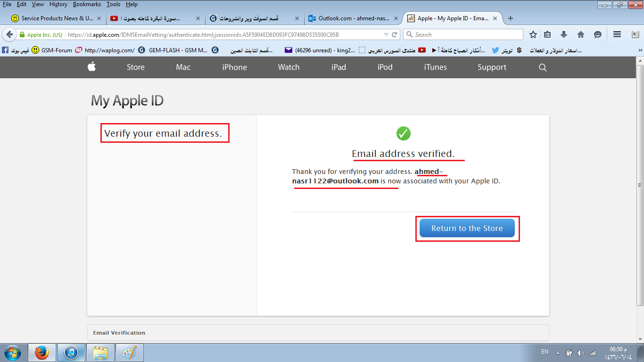Open the GSM-Forum bookmark

click(52, 50)
